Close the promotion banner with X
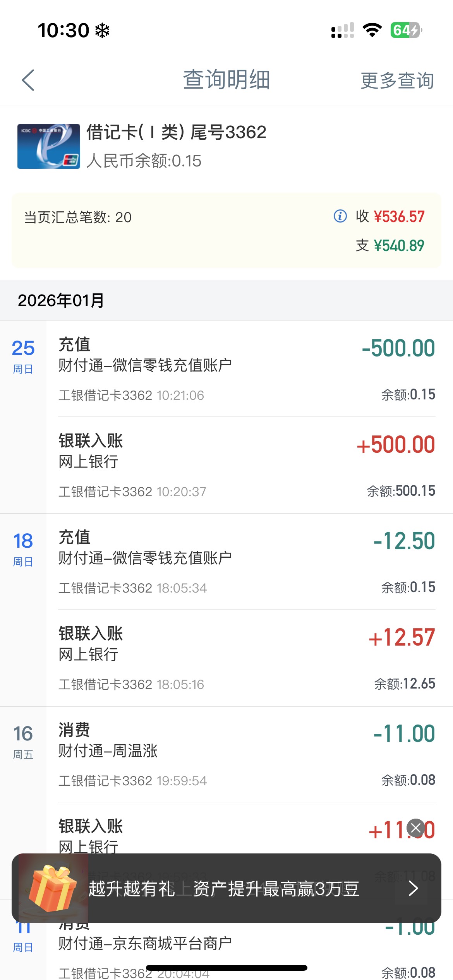453x980 pixels. pos(416,828)
